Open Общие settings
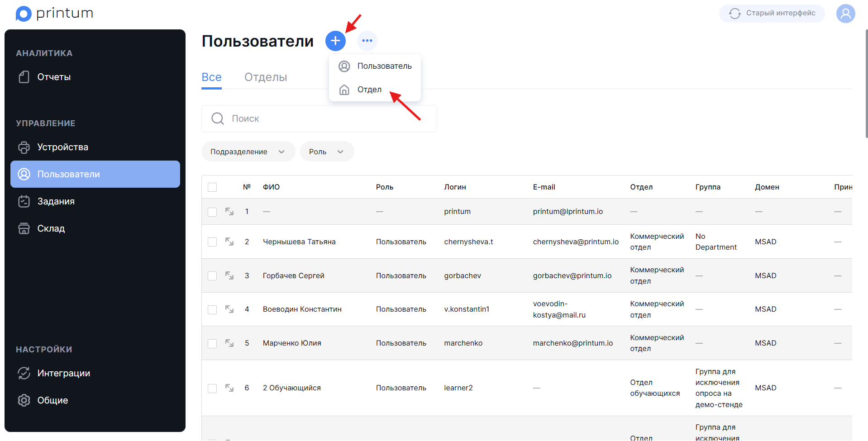Image resolution: width=868 pixels, height=441 pixels. 95,400
